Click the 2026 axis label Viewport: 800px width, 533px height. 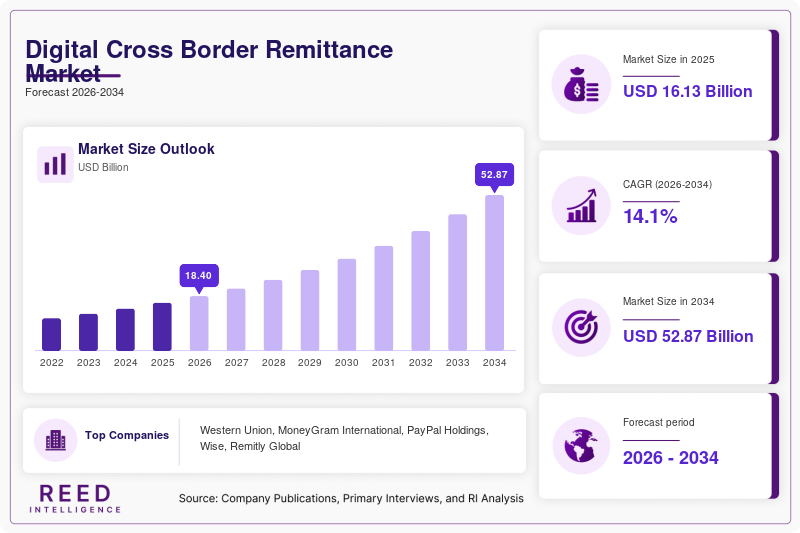(x=199, y=363)
